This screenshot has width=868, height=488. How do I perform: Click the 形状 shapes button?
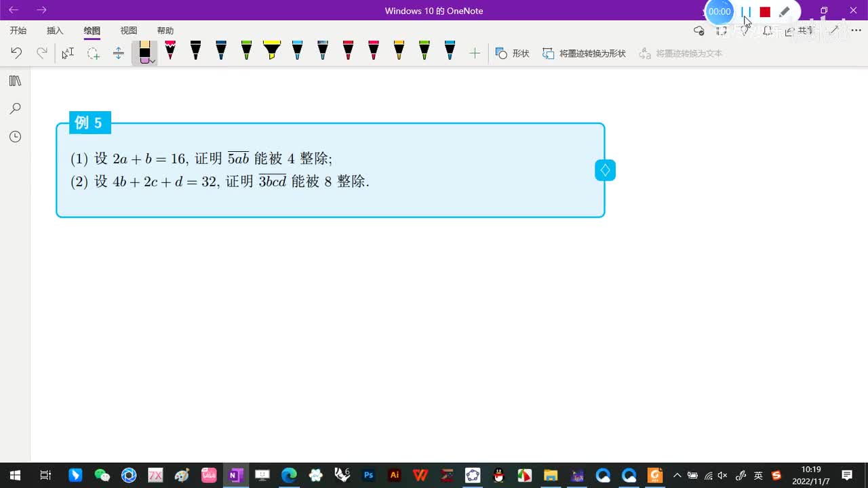pos(512,53)
